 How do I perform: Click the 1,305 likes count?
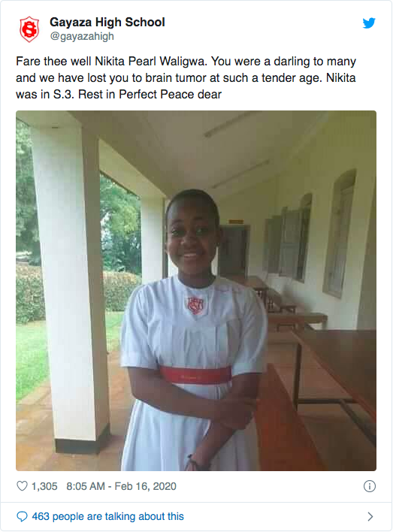pyautogui.click(x=44, y=486)
